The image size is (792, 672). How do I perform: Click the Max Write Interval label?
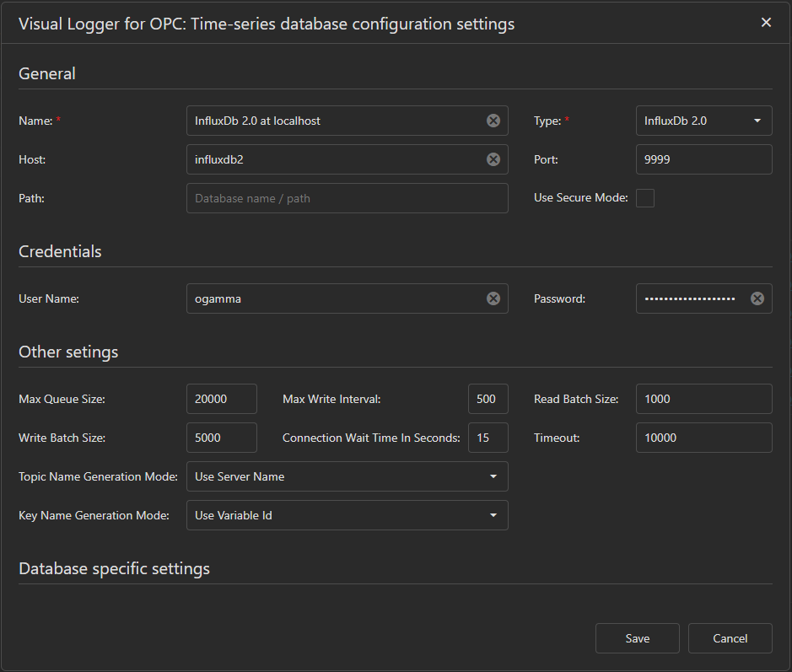331,399
